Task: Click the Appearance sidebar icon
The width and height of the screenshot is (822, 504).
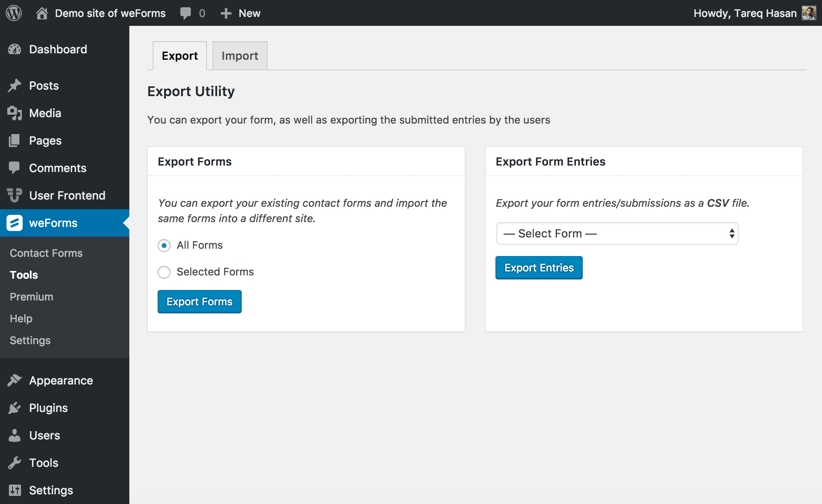Action: [x=17, y=380]
